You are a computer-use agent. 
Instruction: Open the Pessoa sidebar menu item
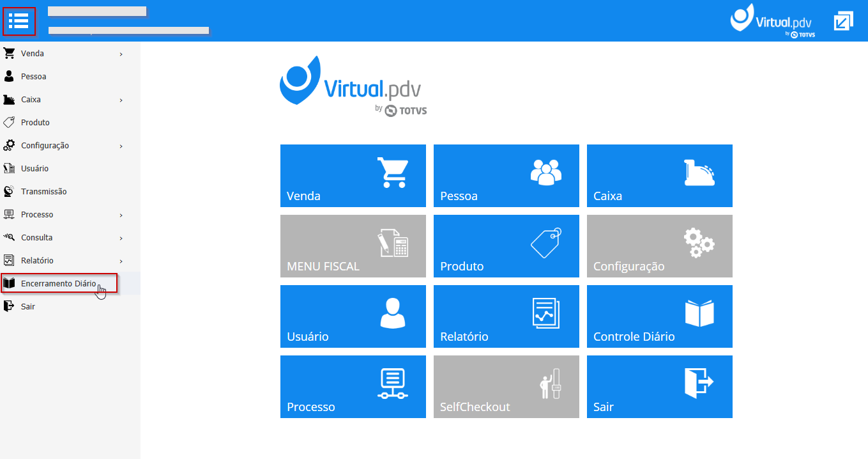click(x=70, y=77)
